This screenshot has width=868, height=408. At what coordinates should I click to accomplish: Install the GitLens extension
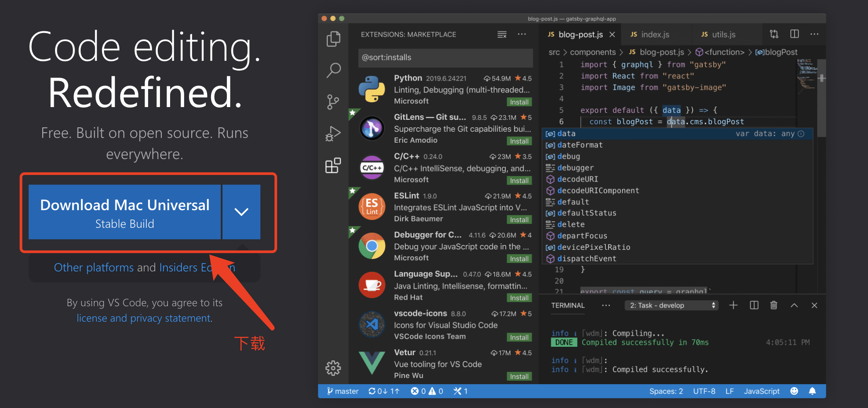point(519,141)
